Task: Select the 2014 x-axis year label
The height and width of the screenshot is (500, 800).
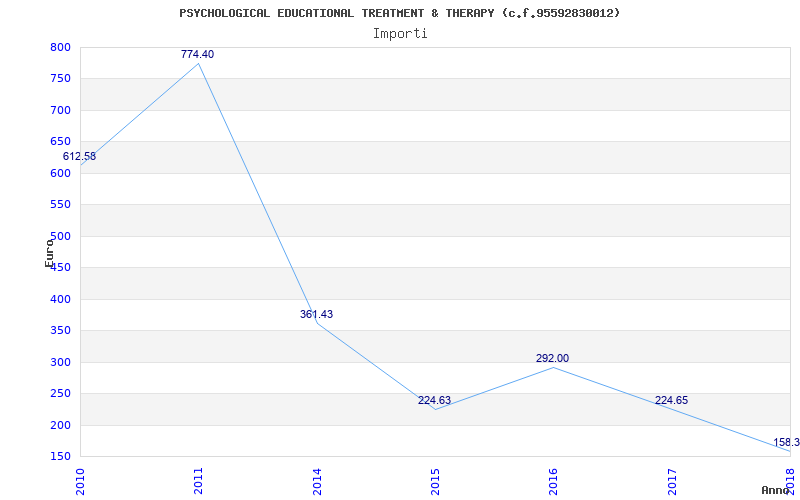Action: click(316, 482)
